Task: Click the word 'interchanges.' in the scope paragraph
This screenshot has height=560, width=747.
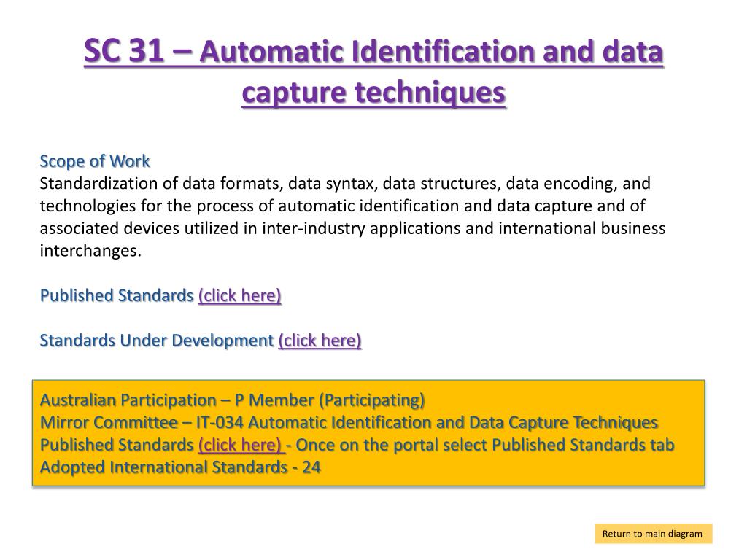Action: pos(90,251)
